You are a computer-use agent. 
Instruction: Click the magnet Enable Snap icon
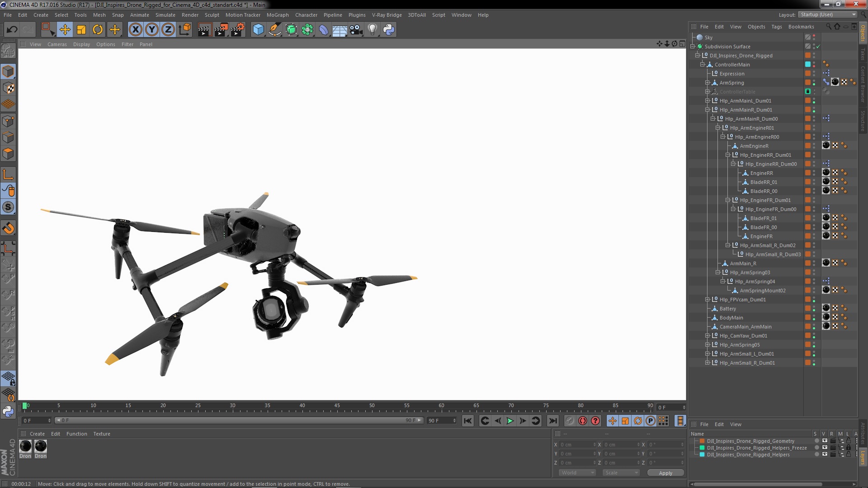[8, 228]
